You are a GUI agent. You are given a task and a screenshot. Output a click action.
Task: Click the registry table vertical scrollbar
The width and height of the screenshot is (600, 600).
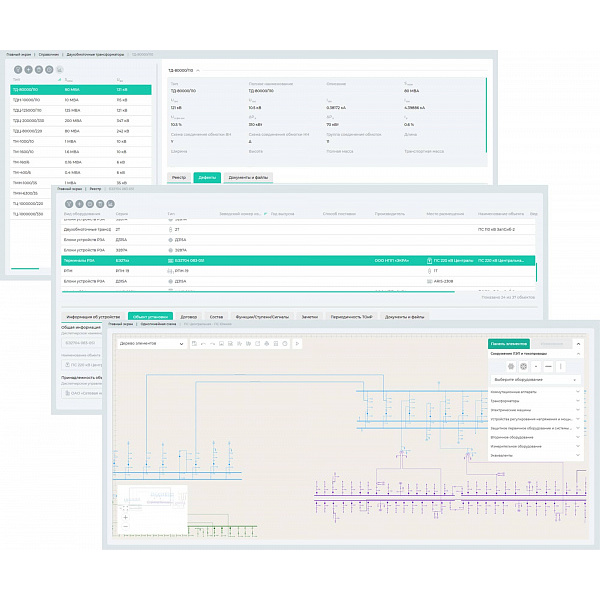click(536, 272)
